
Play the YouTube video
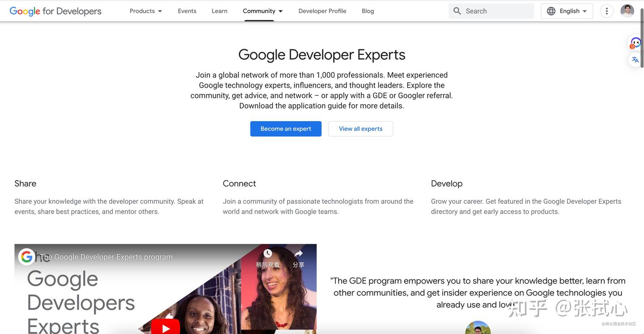165,328
